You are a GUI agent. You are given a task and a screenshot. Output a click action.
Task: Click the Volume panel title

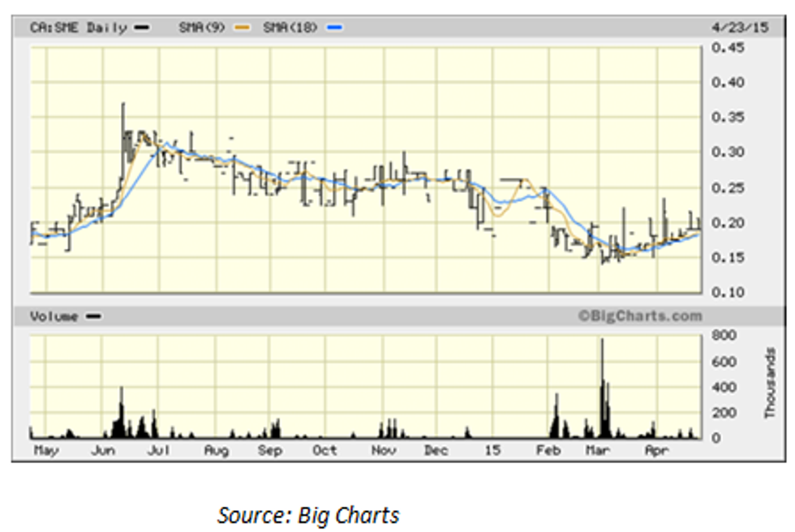[54, 316]
